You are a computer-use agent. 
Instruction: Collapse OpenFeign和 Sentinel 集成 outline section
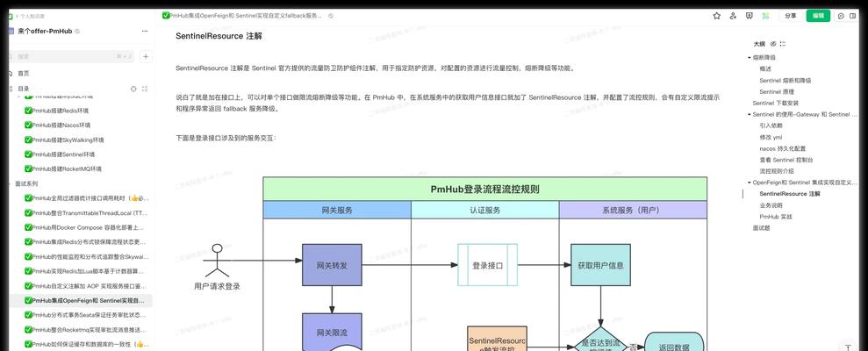point(749,183)
